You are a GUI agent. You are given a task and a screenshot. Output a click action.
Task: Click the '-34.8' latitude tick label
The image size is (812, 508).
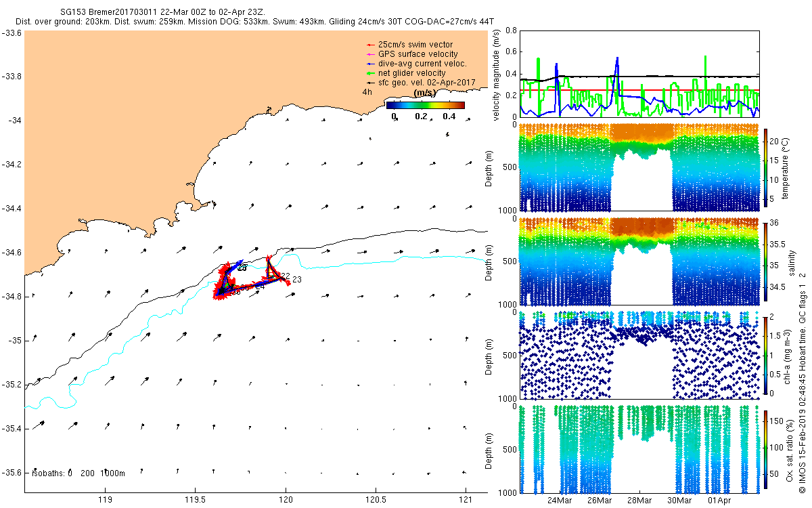[11, 297]
